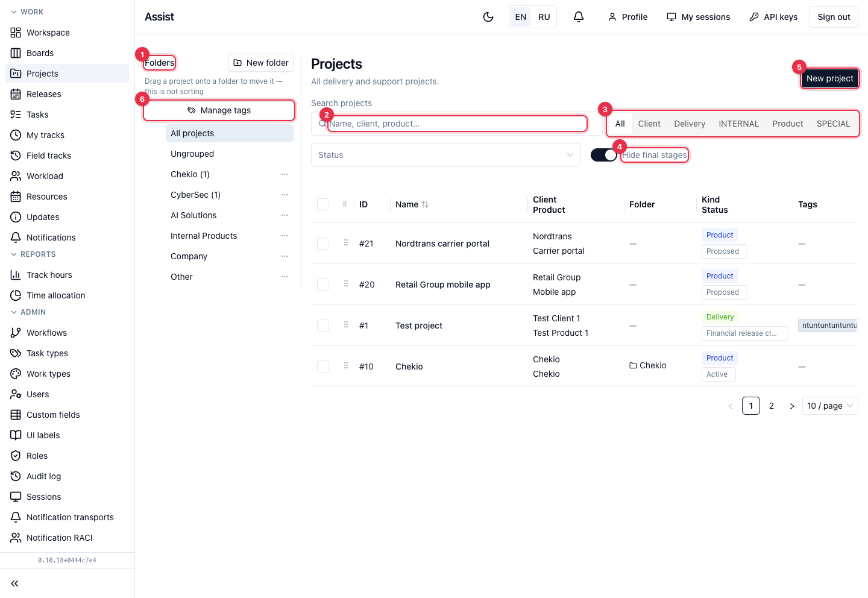The height and width of the screenshot is (598, 868).
Task: Toggle the Hide final stages switch
Action: (604, 155)
